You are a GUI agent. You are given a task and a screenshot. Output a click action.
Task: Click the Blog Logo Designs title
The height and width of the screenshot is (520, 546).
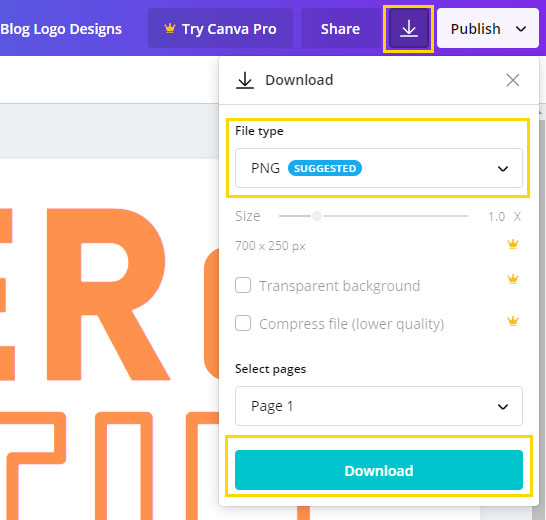pos(61,29)
